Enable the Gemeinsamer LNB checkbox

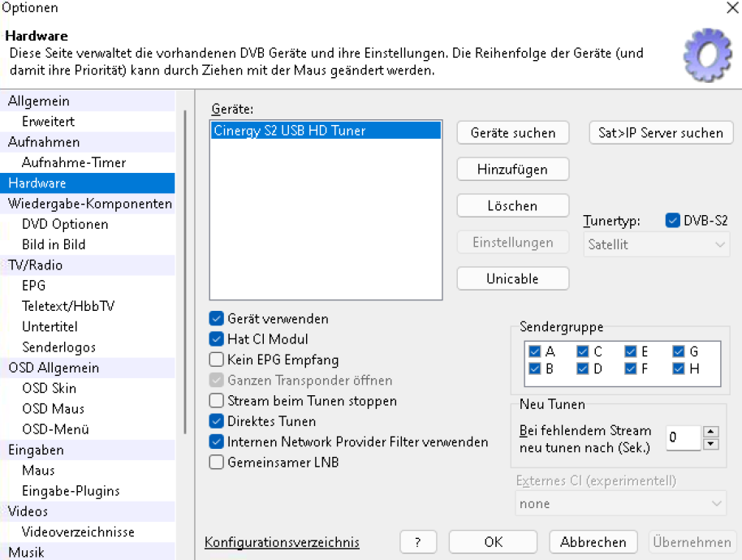217,463
